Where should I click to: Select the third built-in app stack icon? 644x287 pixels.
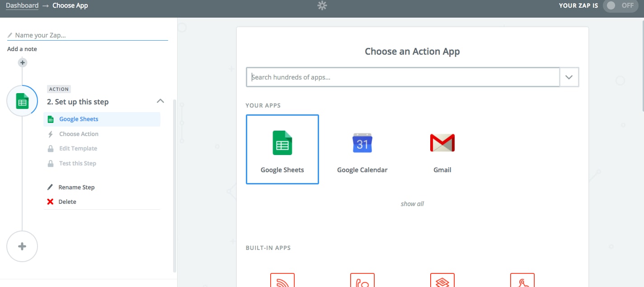(x=442, y=280)
